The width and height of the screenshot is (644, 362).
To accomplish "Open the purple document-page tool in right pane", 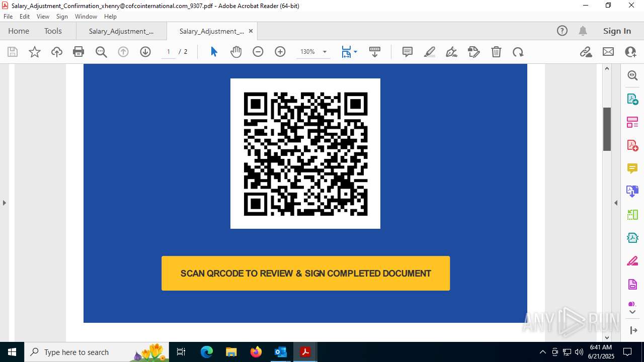I will coord(632,284).
